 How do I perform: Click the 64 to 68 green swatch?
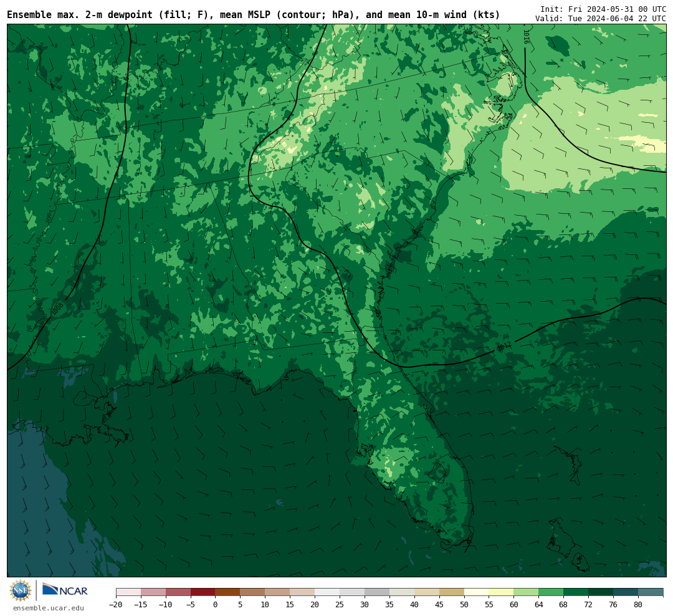[x=551, y=592]
